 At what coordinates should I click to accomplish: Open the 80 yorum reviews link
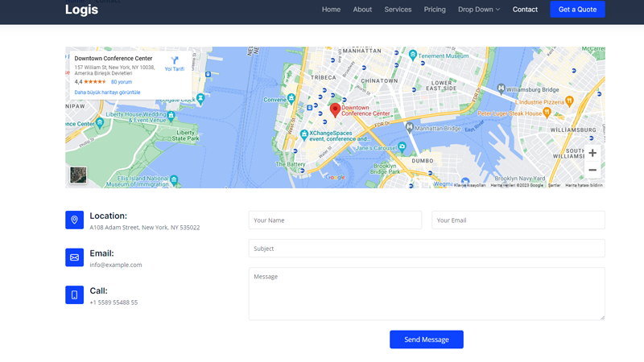click(122, 82)
